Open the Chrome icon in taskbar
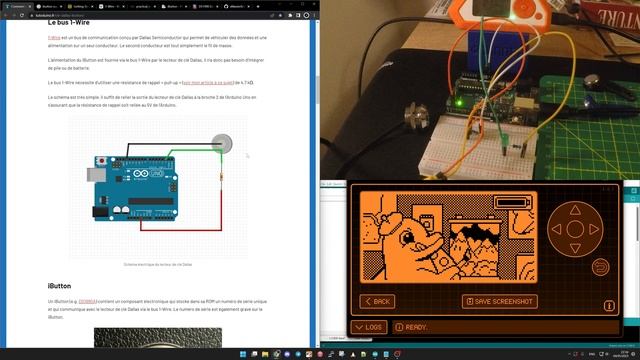This screenshot has height=360, width=640. [x=276, y=354]
